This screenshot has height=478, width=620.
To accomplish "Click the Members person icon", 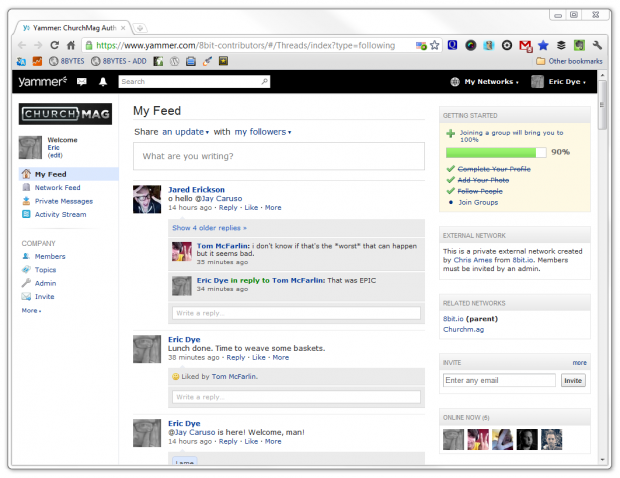I will click(26, 256).
